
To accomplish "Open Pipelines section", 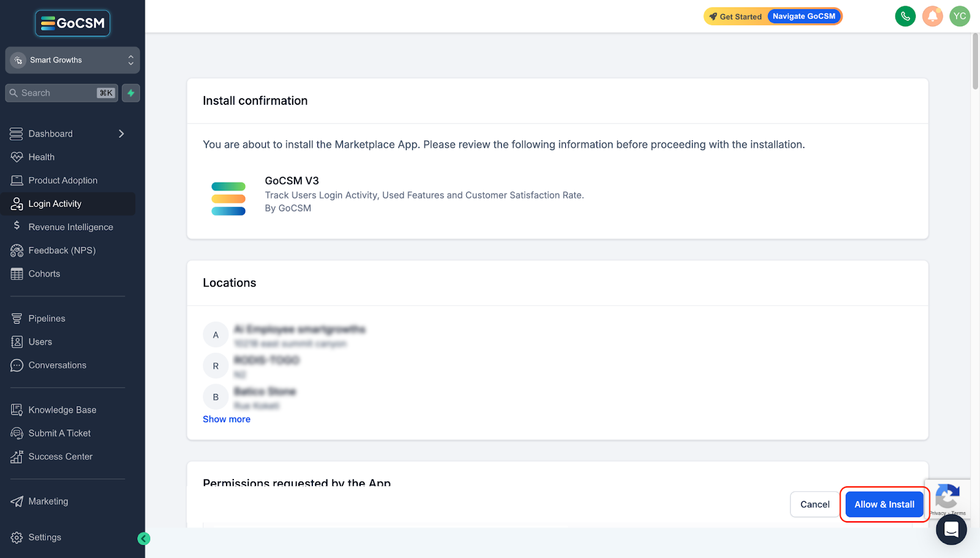I will (47, 319).
